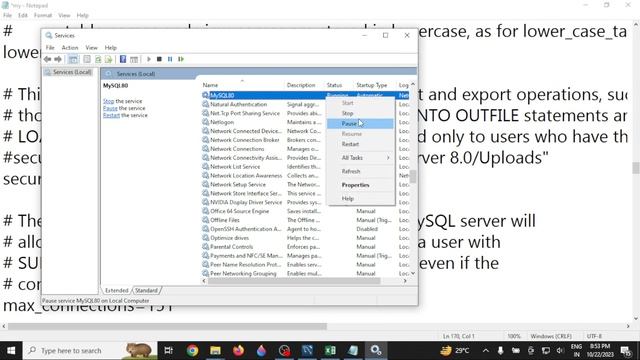Choose Help from the context menu
The height and width of the screenshot is (360, 640).
360,198
